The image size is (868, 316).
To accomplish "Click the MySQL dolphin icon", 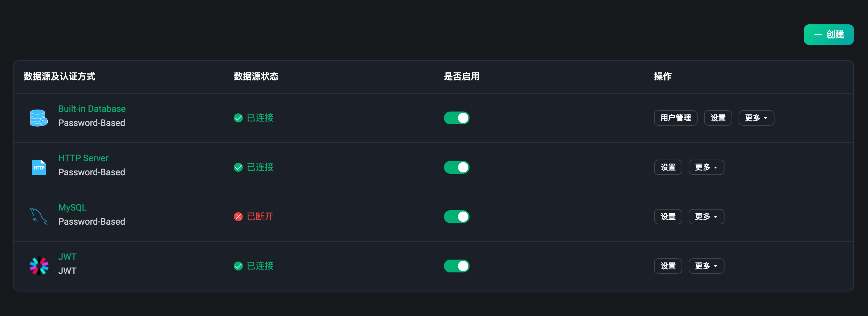I will click(39, 217).
